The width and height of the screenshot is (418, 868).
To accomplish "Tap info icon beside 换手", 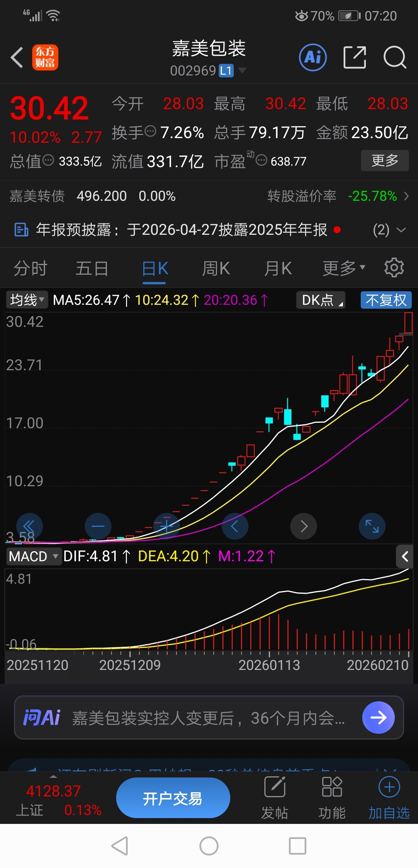I will pyautogui.click(x=150, y=132).
